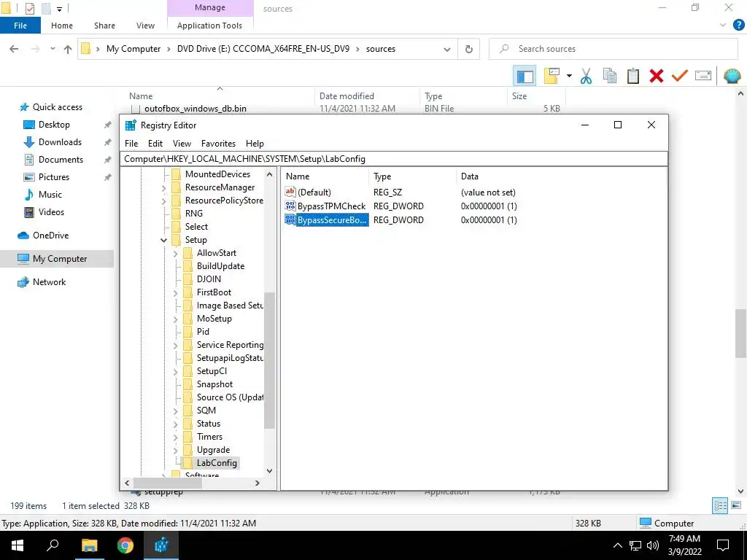Select Downloads in navigation pane
Screen dimensions: 747x560
tap(60, 142)
